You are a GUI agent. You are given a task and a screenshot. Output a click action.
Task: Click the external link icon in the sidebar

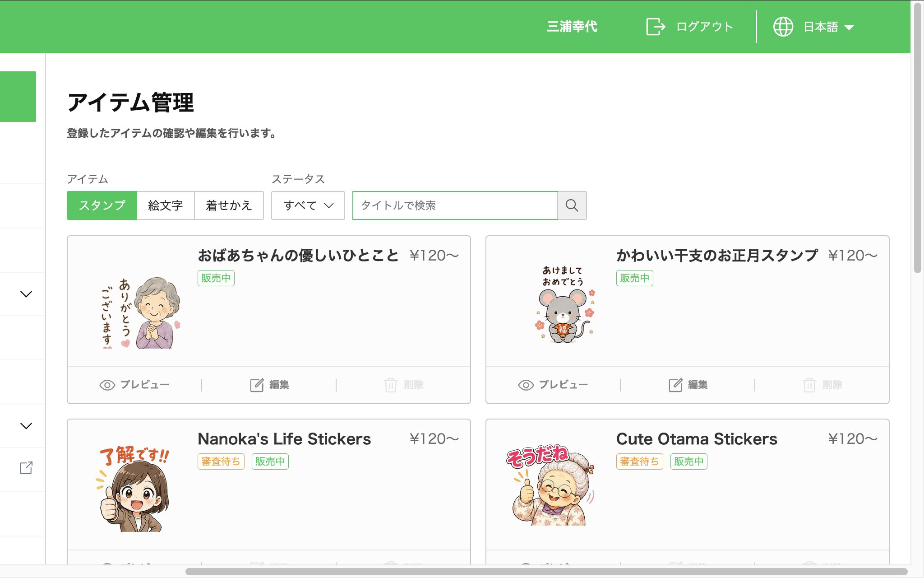click(x=26, y=468)
